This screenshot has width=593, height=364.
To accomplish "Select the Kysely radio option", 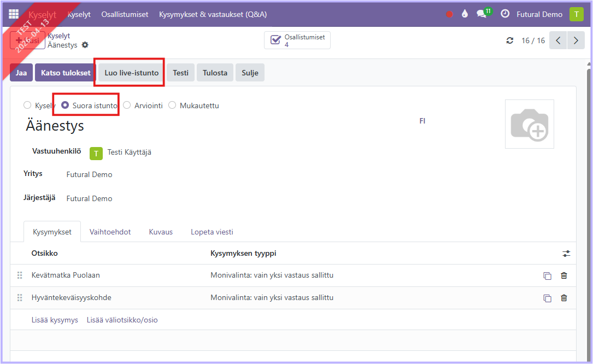I will pos(27,105).
